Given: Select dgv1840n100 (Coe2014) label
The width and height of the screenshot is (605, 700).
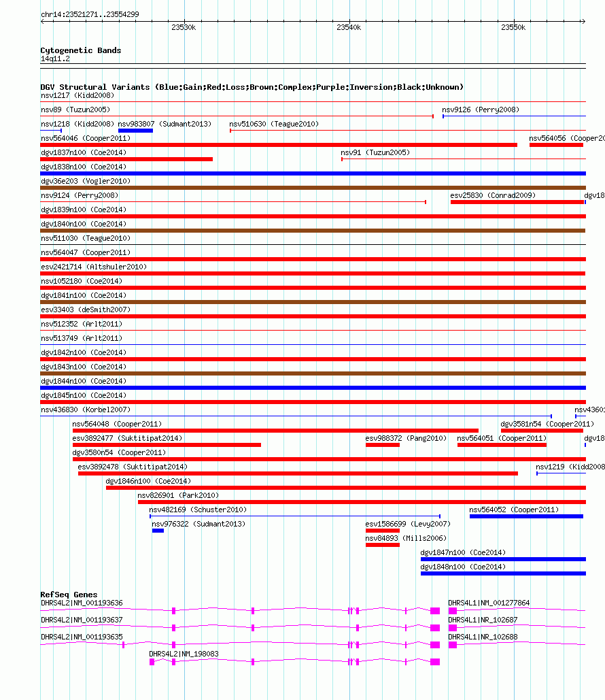Looking at the screenshot, I should pos(84,224).
